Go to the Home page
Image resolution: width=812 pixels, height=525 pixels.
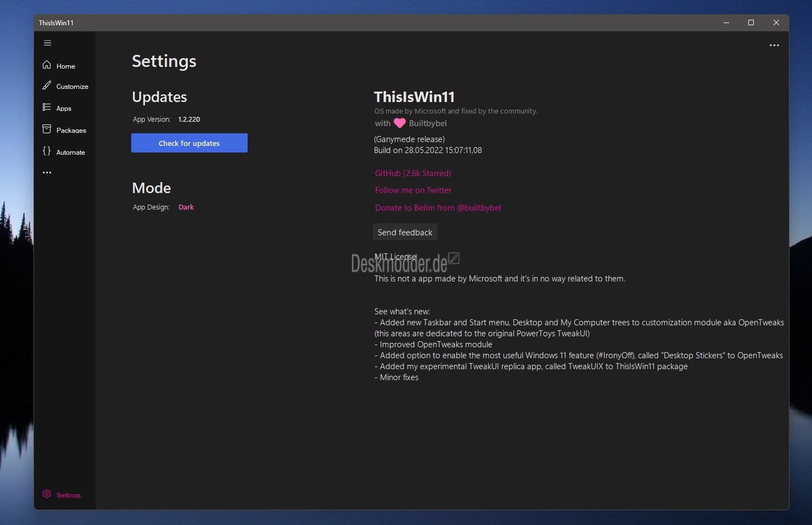pos(66,66)
